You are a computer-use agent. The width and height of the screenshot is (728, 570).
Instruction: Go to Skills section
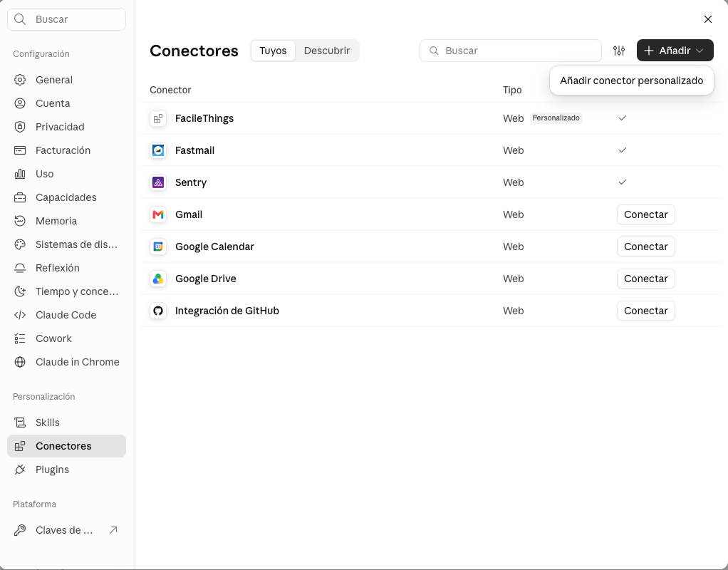point(66,423)
